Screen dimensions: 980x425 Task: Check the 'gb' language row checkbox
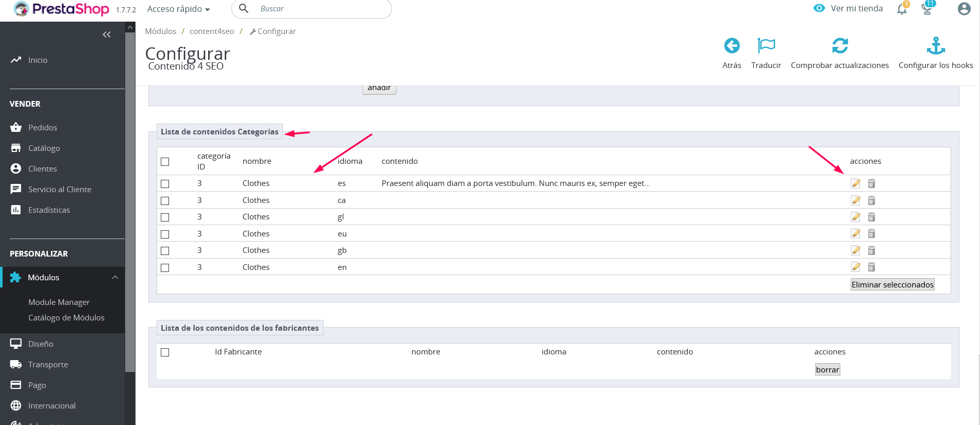165,251
